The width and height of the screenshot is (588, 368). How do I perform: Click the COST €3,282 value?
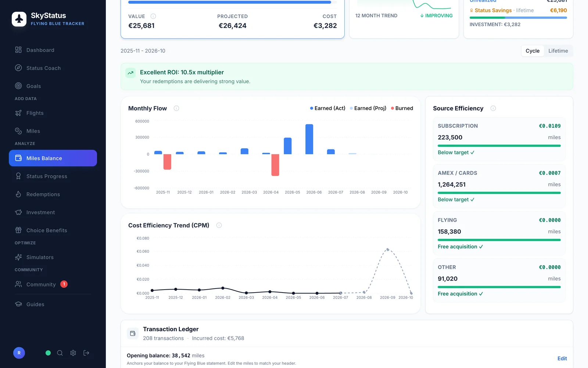325,26
